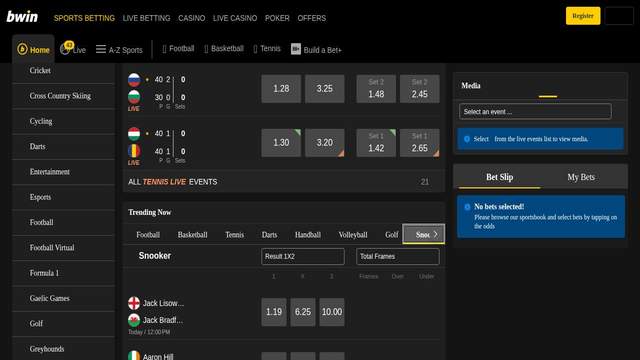The image size is (640, 360).
Task: Open Select an event dropdown
Action: pyautogui.click(x=535, y=111)
